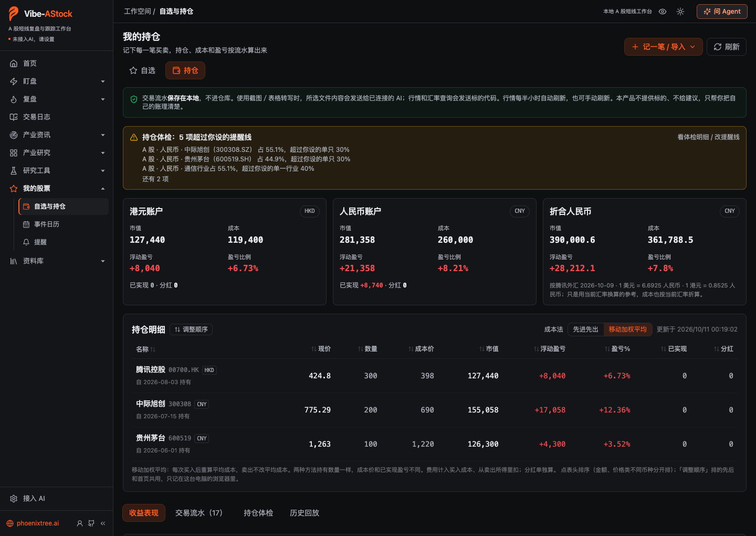Open the 持仓体检 bottom tab
Screen dimensions: 756x536
(258, 513)
